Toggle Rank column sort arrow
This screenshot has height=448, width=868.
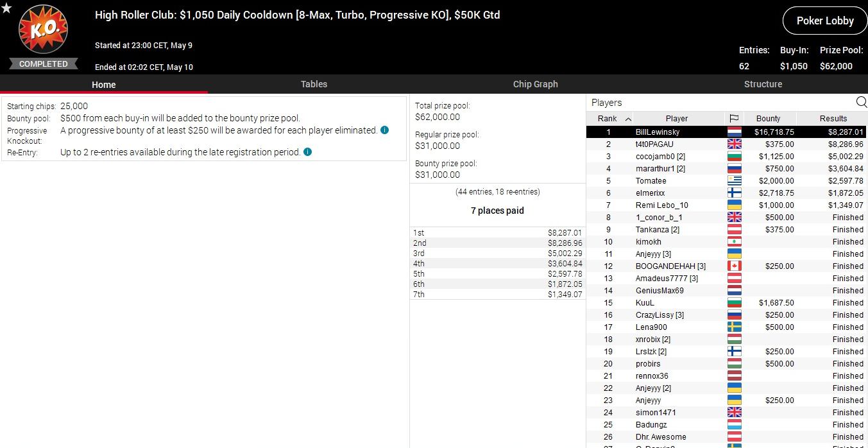pyautogui.click(x=628, y=119)
